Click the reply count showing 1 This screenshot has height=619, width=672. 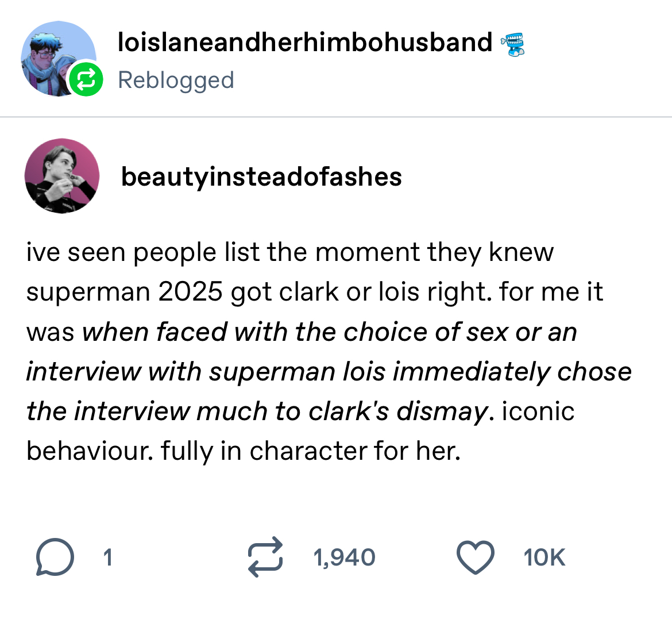coord(107,558)
